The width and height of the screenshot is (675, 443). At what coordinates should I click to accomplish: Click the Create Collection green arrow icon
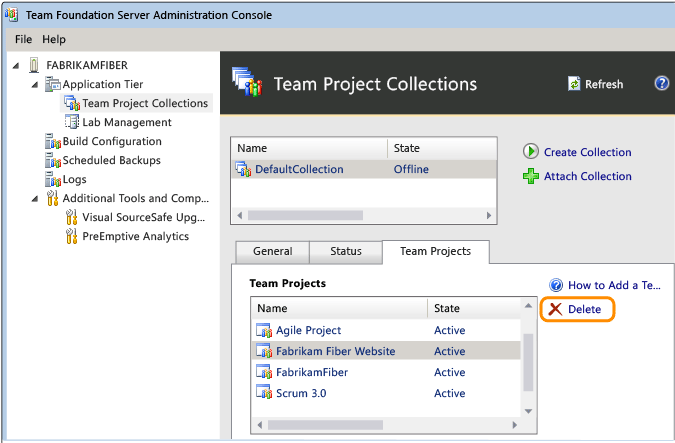click(x=531, y=152)
